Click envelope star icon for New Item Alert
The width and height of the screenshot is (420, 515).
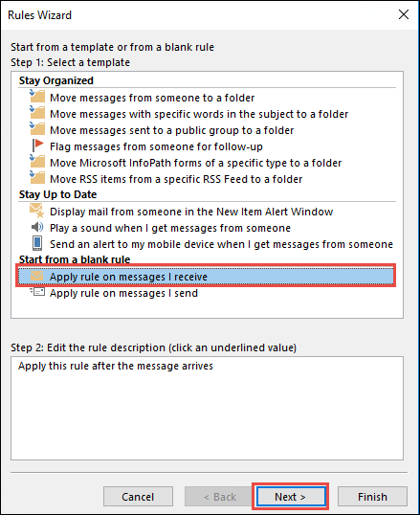37,211
